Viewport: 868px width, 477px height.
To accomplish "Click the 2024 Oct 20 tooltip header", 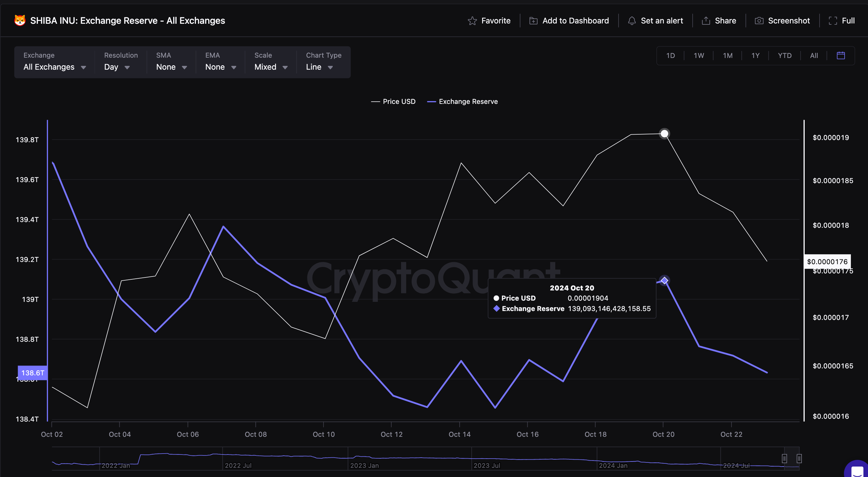I will point(572,288).
